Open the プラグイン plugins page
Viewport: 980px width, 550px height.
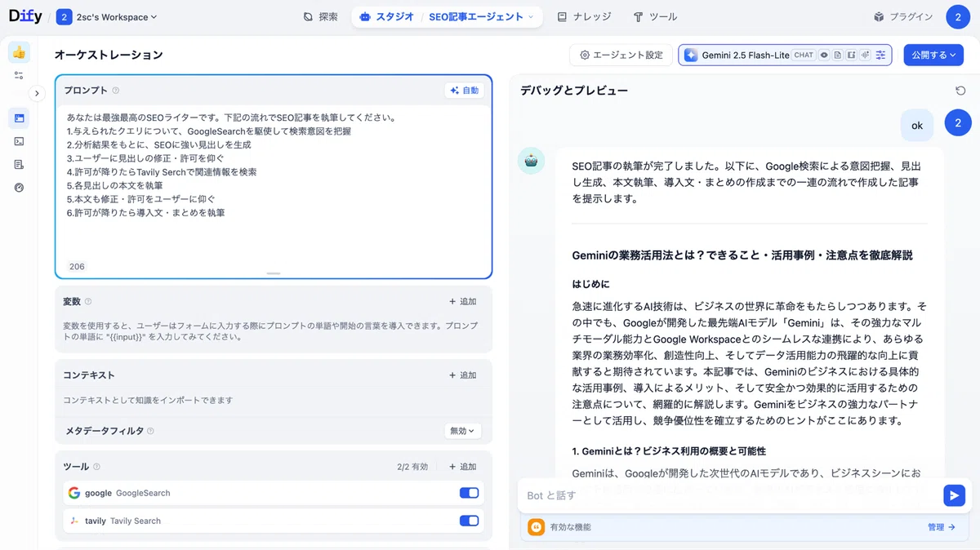click(902, 16)
